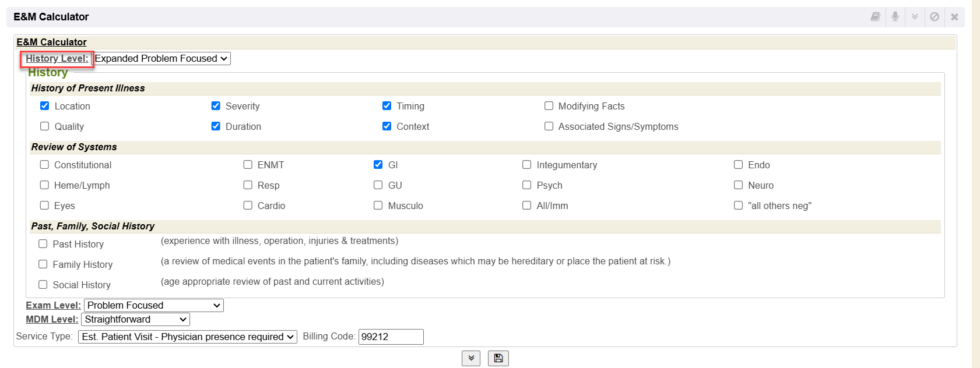The width and height of the screenshot is (980, 368).
Task: Click the book icon in the header
Action: tap(875, 17)
